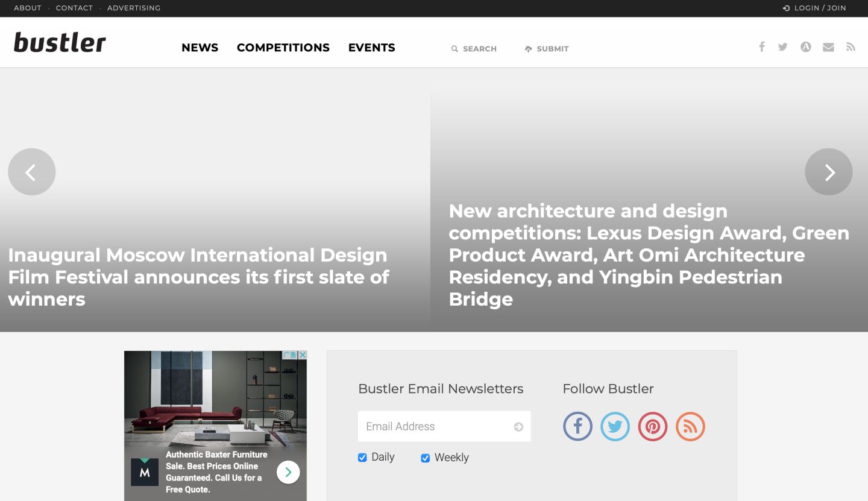Submit the newsletter email with the arrow icon
868x501 pixels.
coord(518,427)
